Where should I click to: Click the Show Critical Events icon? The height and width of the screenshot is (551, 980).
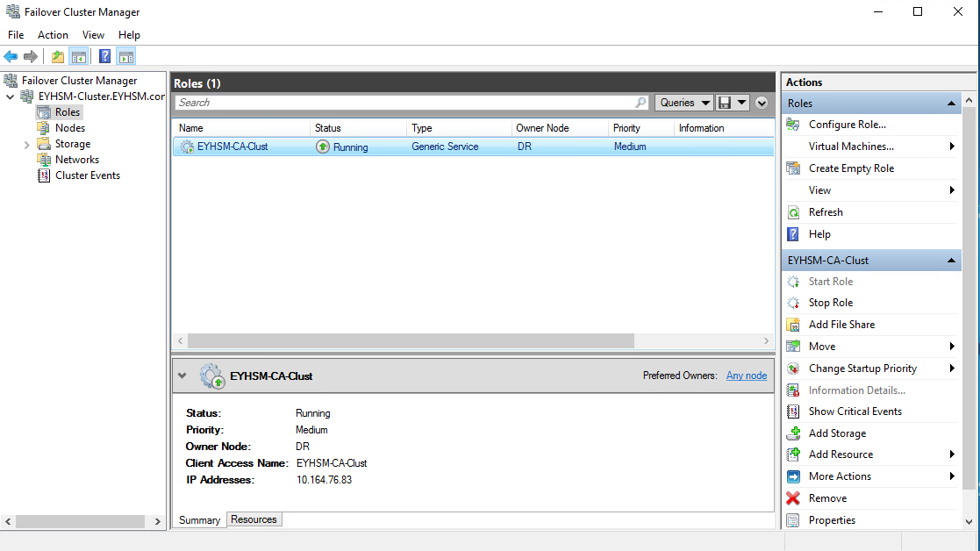[x=793, y=411]
